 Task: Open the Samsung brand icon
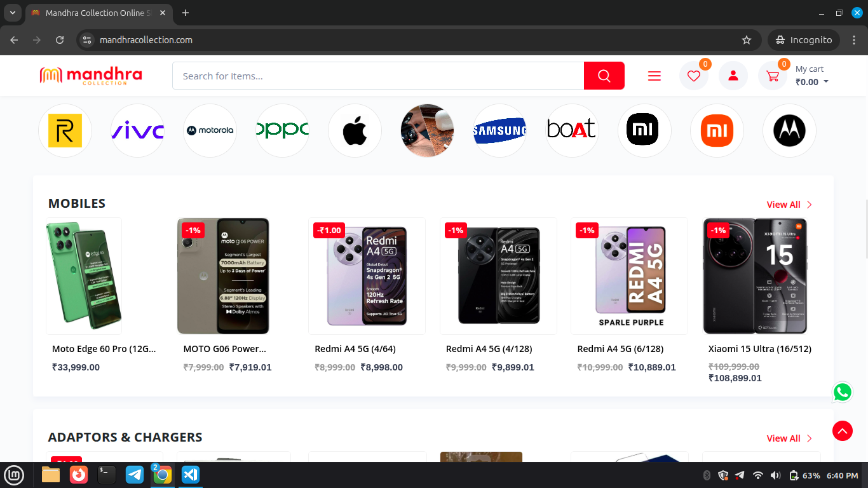coord(499,130)
